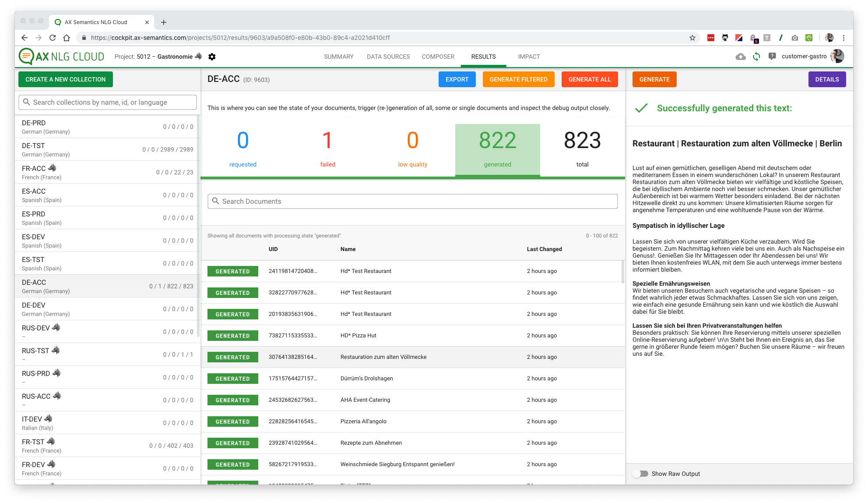Filter documents by low quality state
This screenshot has height=503, width=868.
(x=412, y=149)
